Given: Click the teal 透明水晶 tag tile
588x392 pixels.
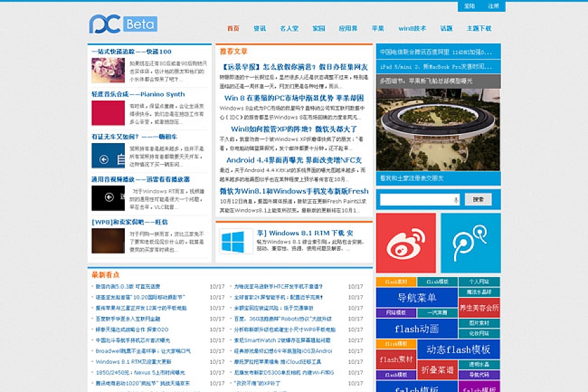Looking at the screenshot, I should click(479, 365).
